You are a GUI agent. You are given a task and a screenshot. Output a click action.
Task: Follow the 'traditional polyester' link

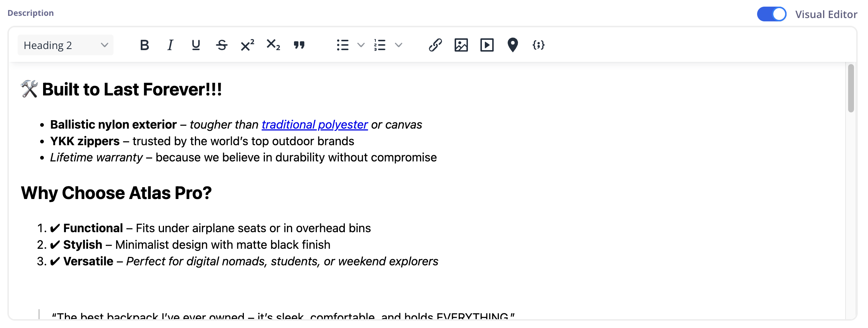(315, 125)
